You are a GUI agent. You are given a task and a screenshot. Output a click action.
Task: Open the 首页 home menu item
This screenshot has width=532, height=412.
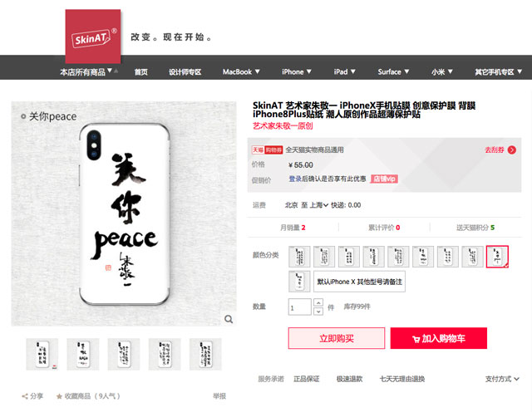[140, 72]
